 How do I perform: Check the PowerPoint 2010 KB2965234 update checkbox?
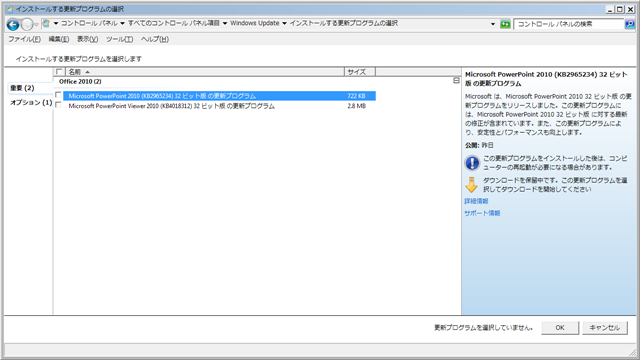click(58, 95)
